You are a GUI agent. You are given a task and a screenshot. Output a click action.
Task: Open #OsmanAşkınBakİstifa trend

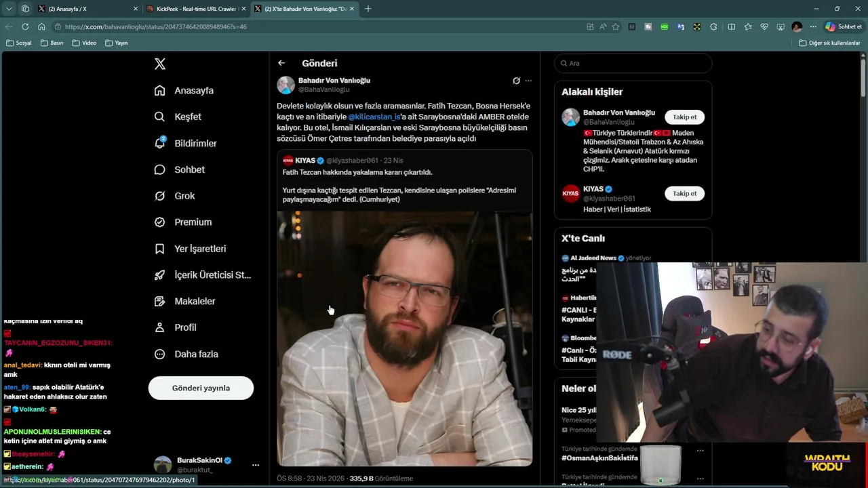coord(599,458)
